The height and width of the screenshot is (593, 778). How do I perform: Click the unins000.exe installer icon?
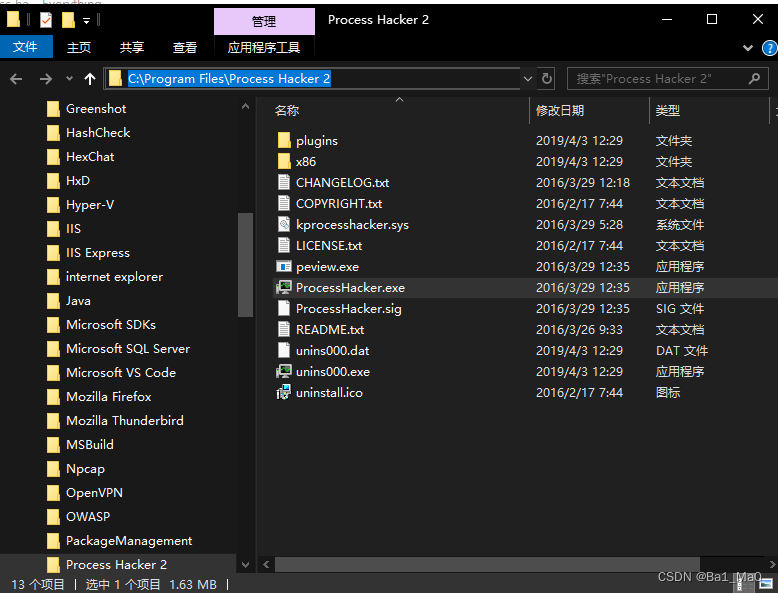tap(284, 372)
